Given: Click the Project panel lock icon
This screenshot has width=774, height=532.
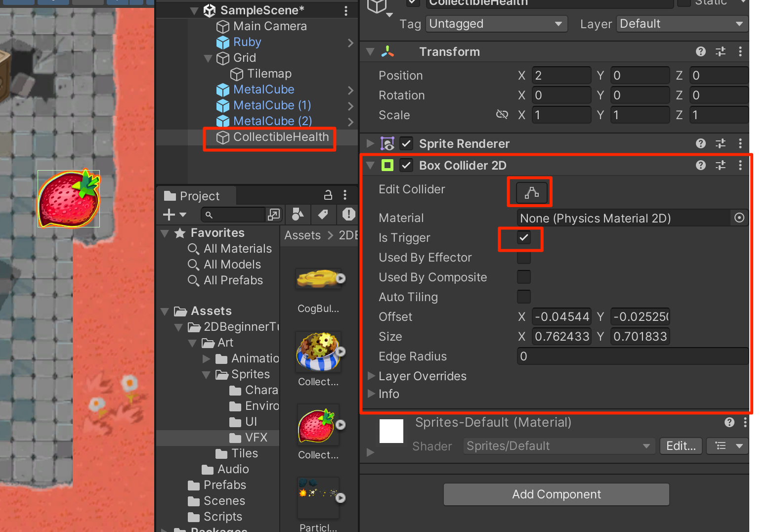Looking at the screenshot, I should 328,195.
